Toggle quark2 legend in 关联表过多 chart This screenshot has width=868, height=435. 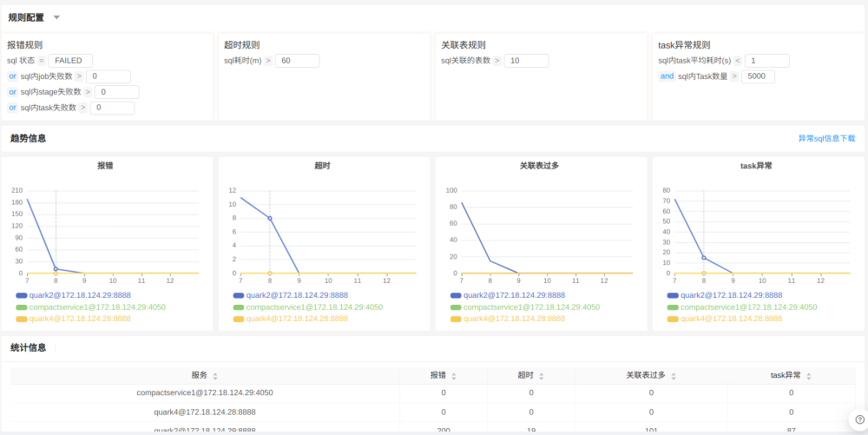coord(508,295)
